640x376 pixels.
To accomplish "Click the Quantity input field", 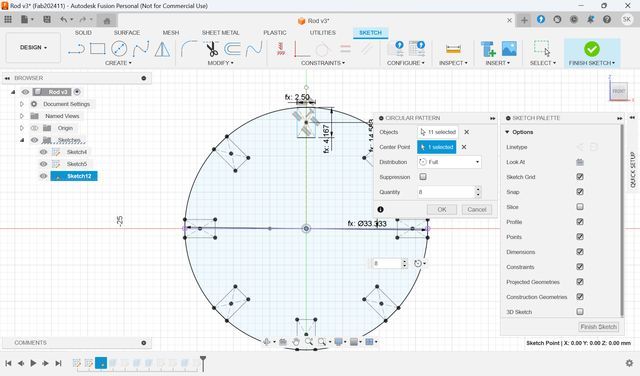I will pyautogui.click(x=446, y=192).
